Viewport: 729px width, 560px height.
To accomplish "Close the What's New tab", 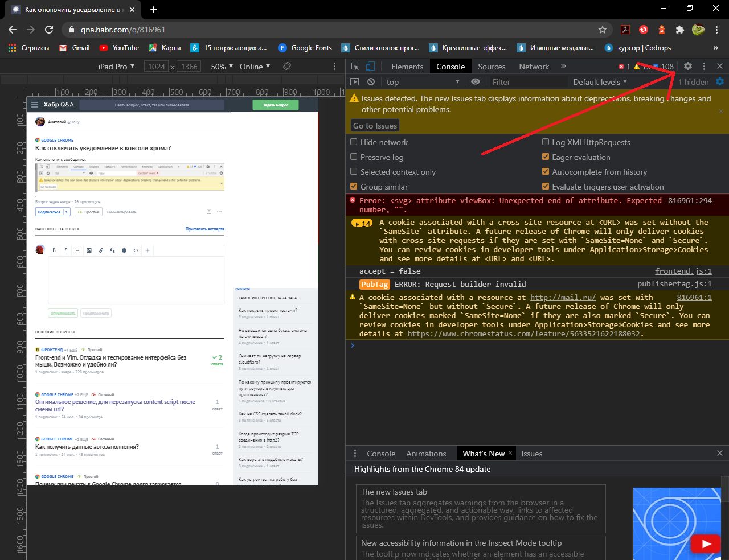I will click(510, 453).
